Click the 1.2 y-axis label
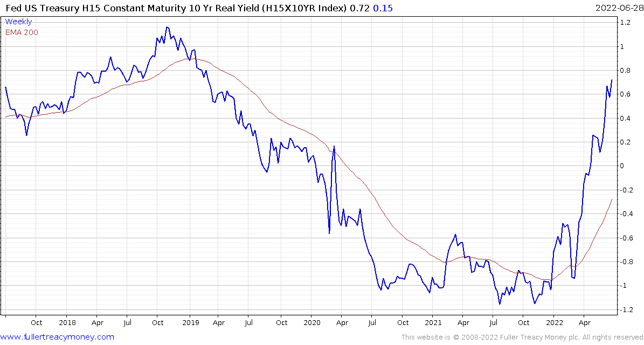The width and height of the screenshot is (644, 345). click(625, 23)
